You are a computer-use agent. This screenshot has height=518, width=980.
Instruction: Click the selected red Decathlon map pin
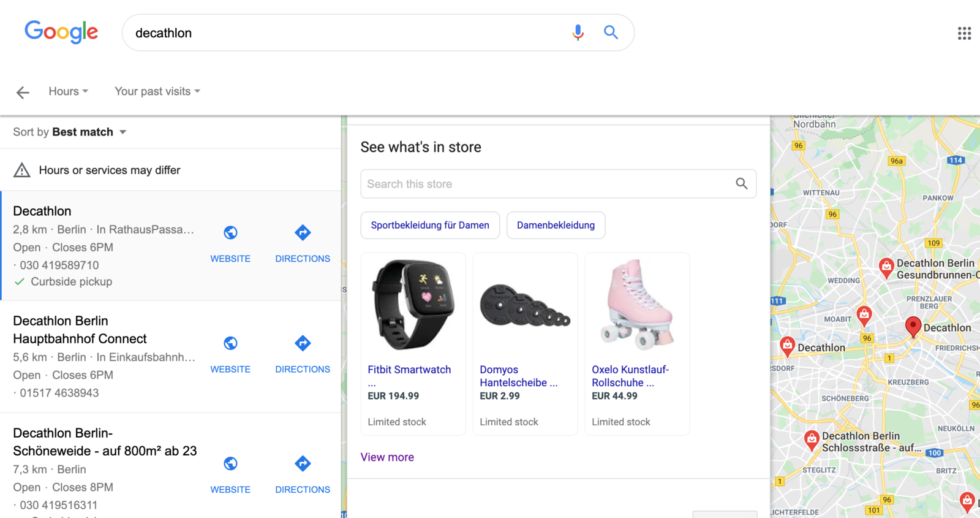(913, 326)
